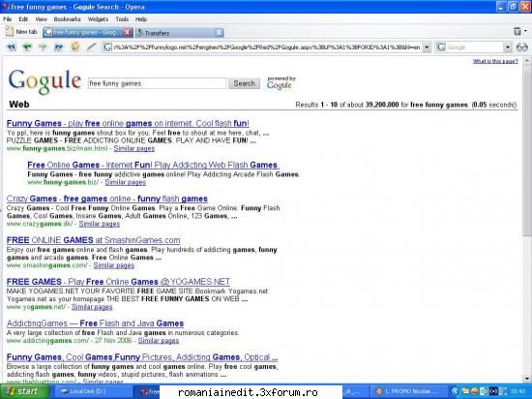
Task: Click Similar pages for www.funny-games.biz/
Action: pos(125,182)
